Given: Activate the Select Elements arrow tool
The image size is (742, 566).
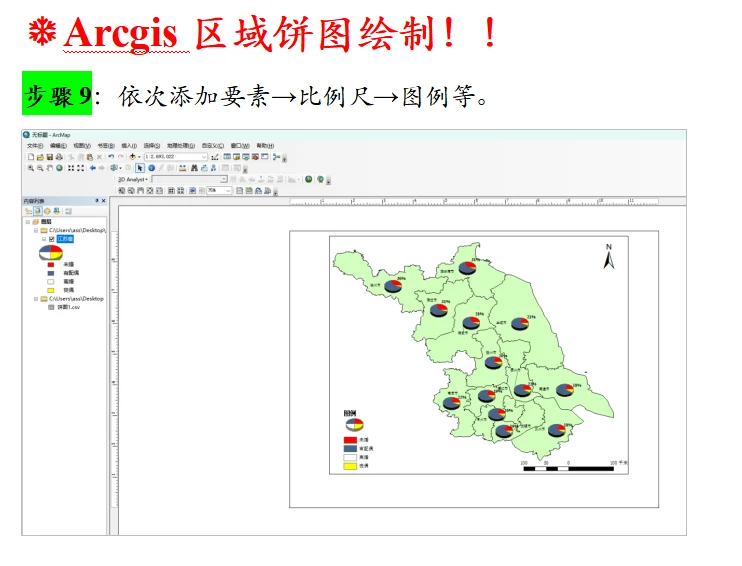Looking at the screenshot, I should (x=140, y=168).
